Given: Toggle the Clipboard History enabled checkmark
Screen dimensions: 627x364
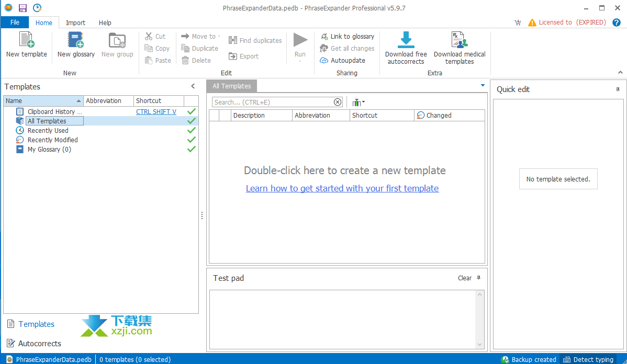Looking at the screenshot, I should [x=192, y=111].
